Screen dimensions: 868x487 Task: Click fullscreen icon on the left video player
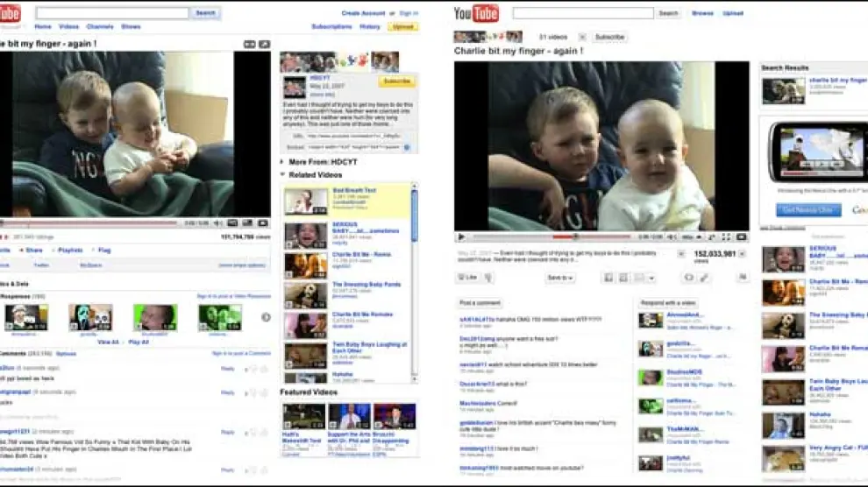(262, 223)
